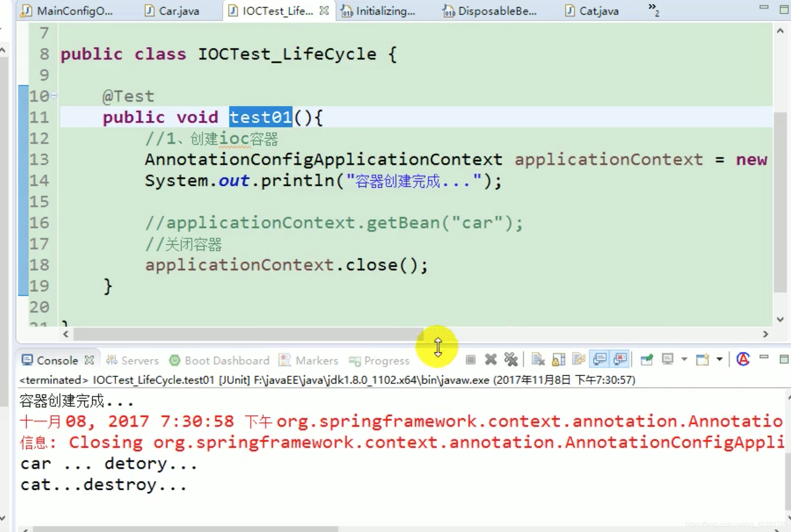Image resolution: width=791 pixels, height=532 pixels.
Task: Remove the terminated launch from Console
Action: click(x=491, y=360)
